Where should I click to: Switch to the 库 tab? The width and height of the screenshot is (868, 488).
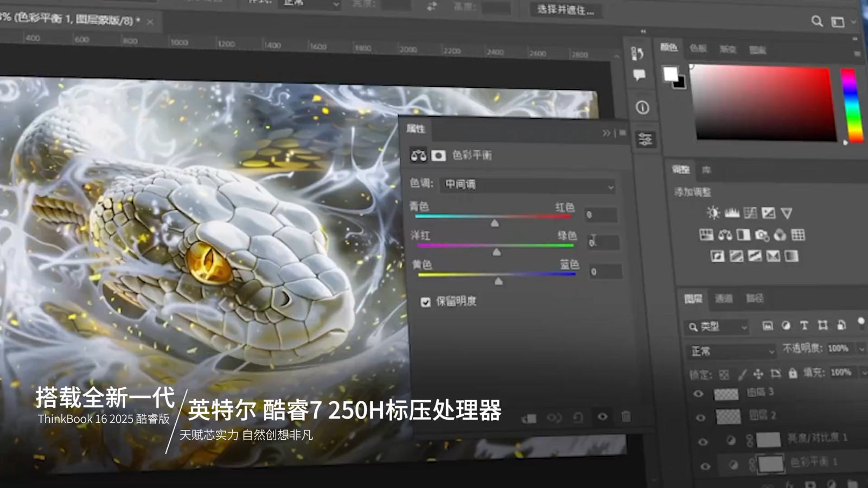706,170
